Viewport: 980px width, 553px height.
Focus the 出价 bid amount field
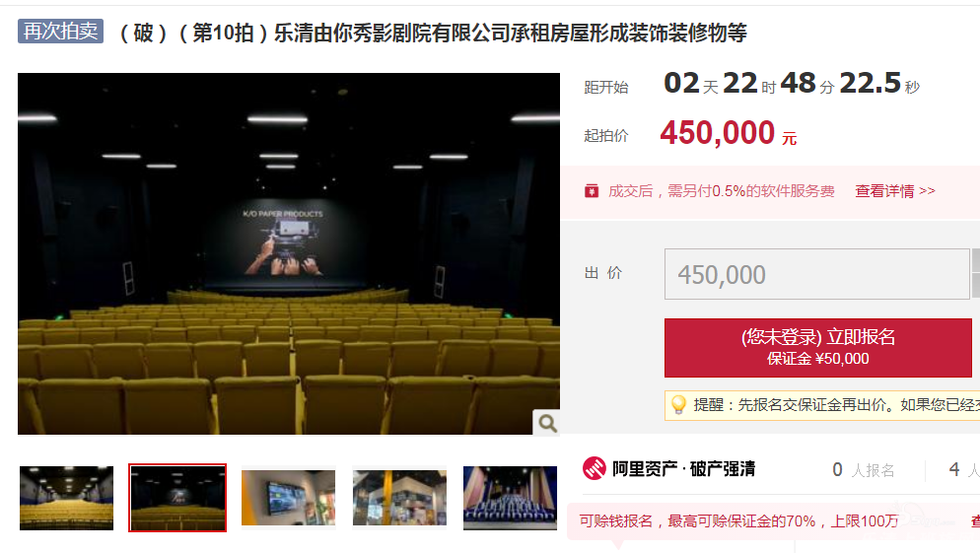point(816,274)
